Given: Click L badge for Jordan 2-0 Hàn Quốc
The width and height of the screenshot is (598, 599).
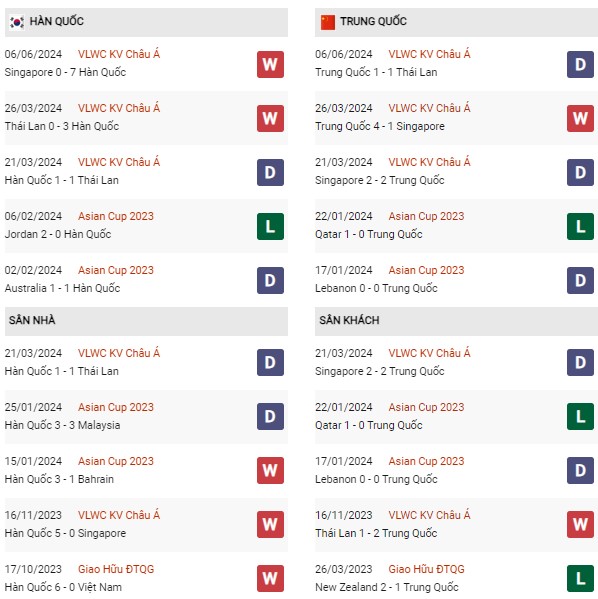Looking at the screenshot, I should (x=270, y=226).
